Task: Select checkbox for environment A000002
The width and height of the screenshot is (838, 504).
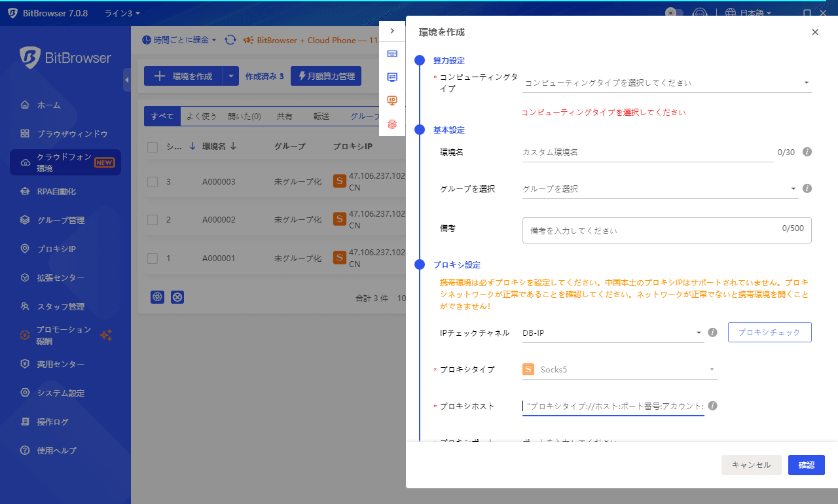Action: 151,219
